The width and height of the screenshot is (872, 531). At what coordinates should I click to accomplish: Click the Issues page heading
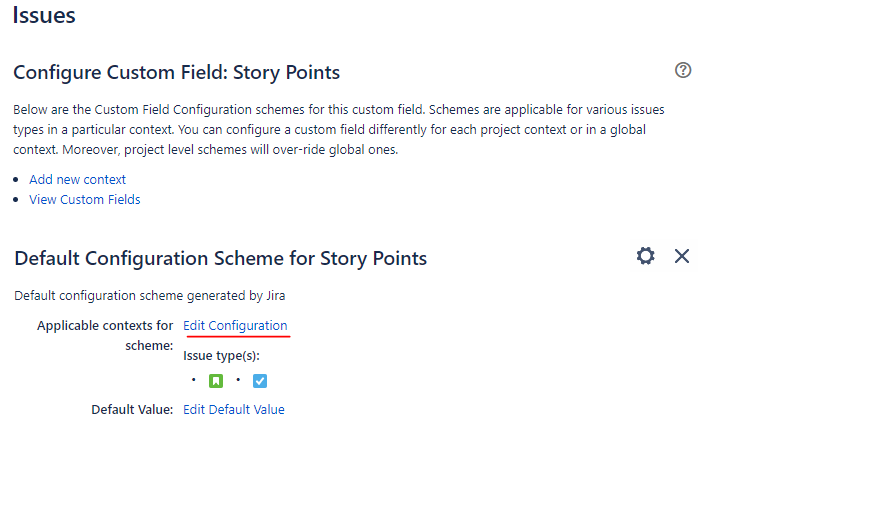(x=44, y=15)
